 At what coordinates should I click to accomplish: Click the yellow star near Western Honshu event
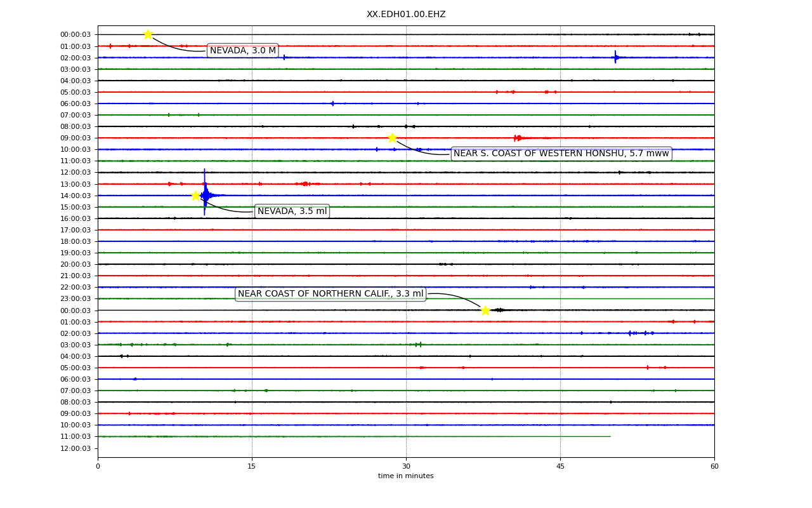392,138
